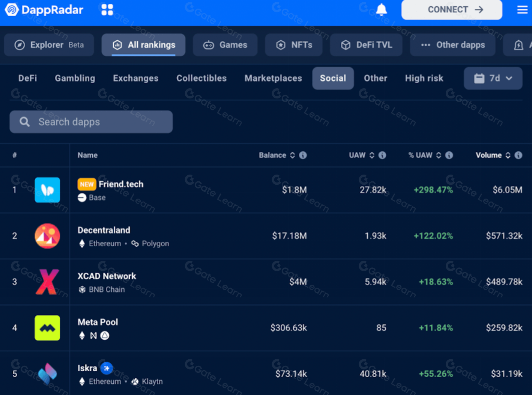The image size is (532, 395).
Task: Click the Friend.tech app icon
Action: [x=47, y=190]
